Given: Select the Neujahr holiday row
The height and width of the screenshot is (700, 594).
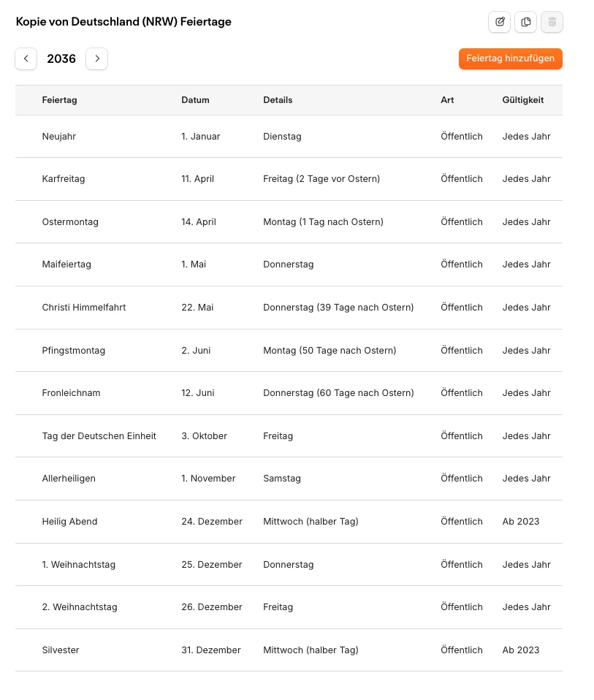Looking at the screenshot, I should pyautogui.click(x=59, y=137).
